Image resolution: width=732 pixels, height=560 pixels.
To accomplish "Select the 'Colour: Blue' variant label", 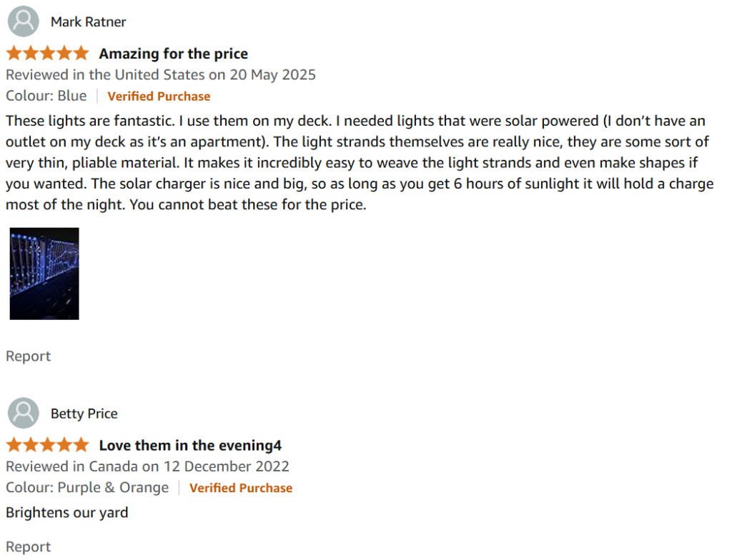I will [x=46, y=96].
